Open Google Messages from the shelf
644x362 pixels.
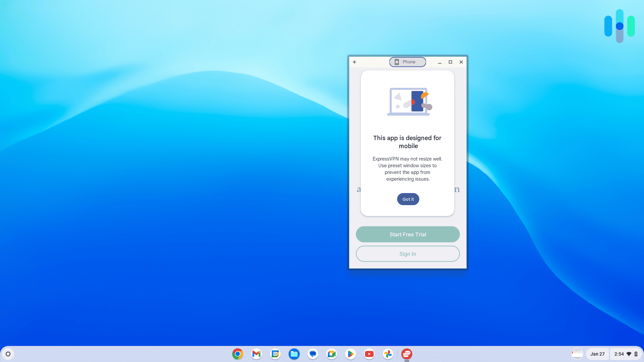[x=313, y=354]
